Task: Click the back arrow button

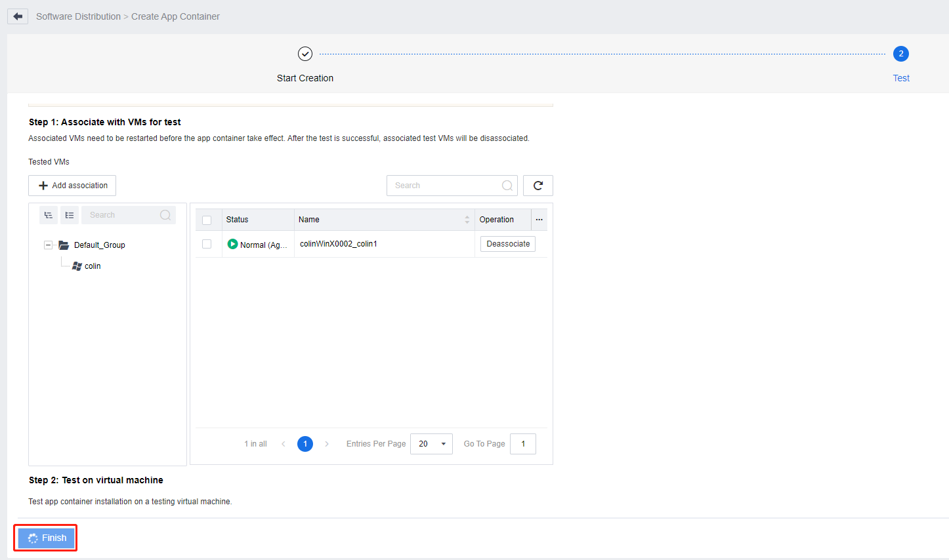Action: pyautogui.click(x=18, y=16)
